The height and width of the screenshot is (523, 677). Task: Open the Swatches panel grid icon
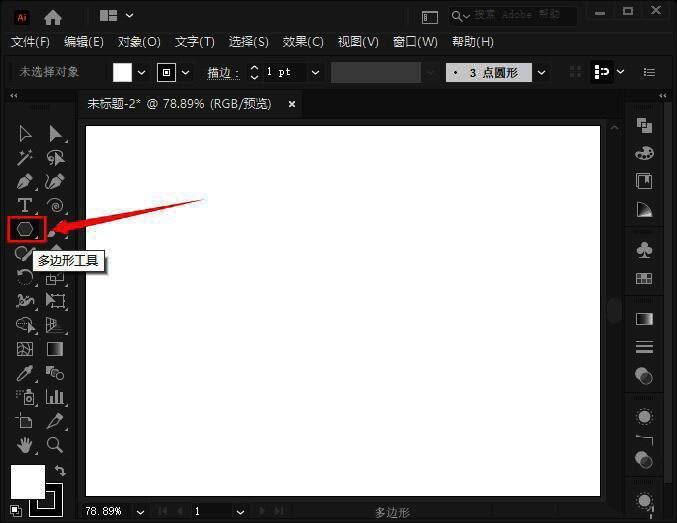click(x=644, y=279)
